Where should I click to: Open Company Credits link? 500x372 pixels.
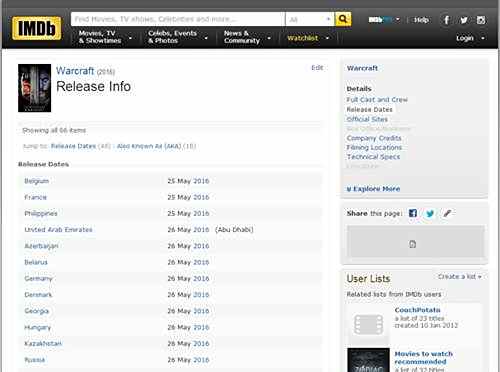374,138
